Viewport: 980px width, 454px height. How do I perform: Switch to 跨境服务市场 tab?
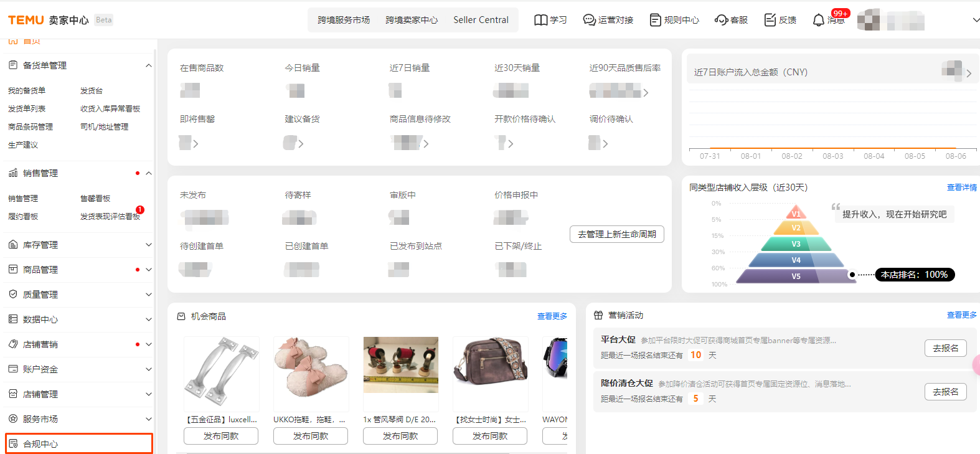click(x=344, y=20)
